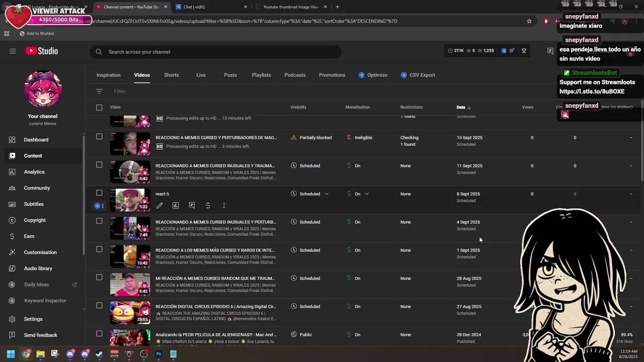Click vidIQ badge below react 5 checkbox
This screenshot has height=362, width=644.
click(x=98, y=206)
